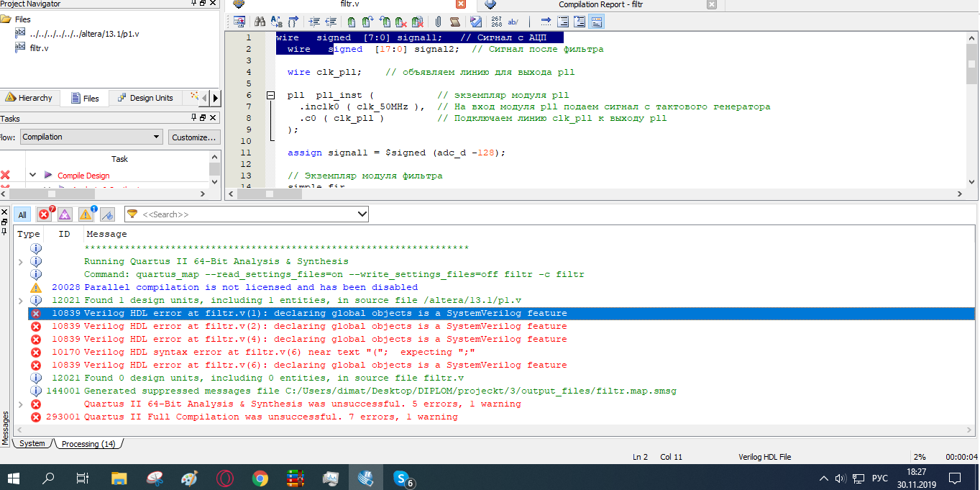
Task: Toggle show whitespace 'ab/' icon
Action: click(x=513, y=22)
